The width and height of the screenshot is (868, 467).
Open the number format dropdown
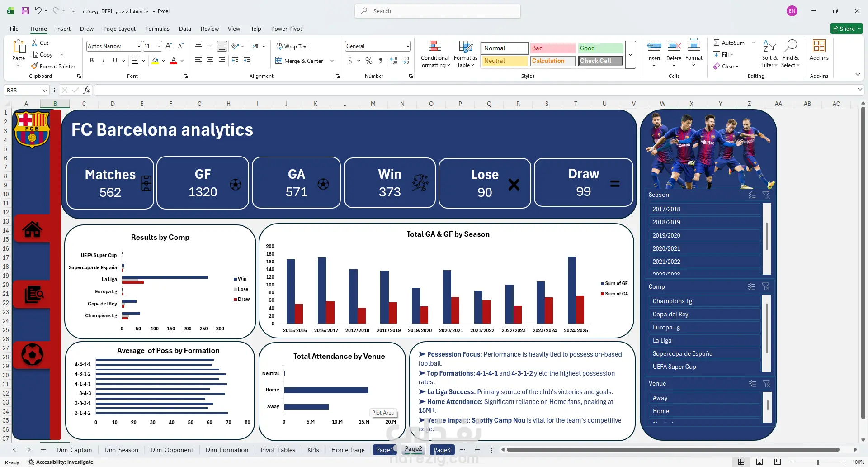point(407,46)
